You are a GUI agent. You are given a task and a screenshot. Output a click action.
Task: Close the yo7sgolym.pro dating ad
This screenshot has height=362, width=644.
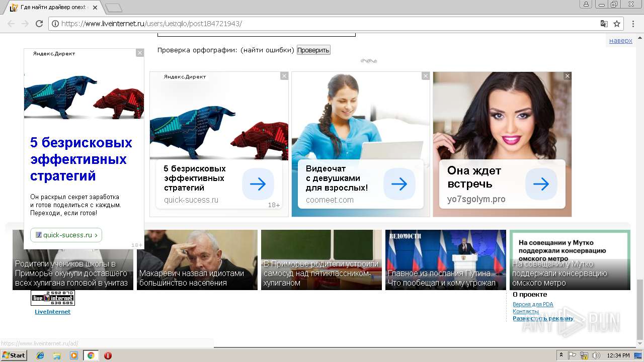[568, 76]
